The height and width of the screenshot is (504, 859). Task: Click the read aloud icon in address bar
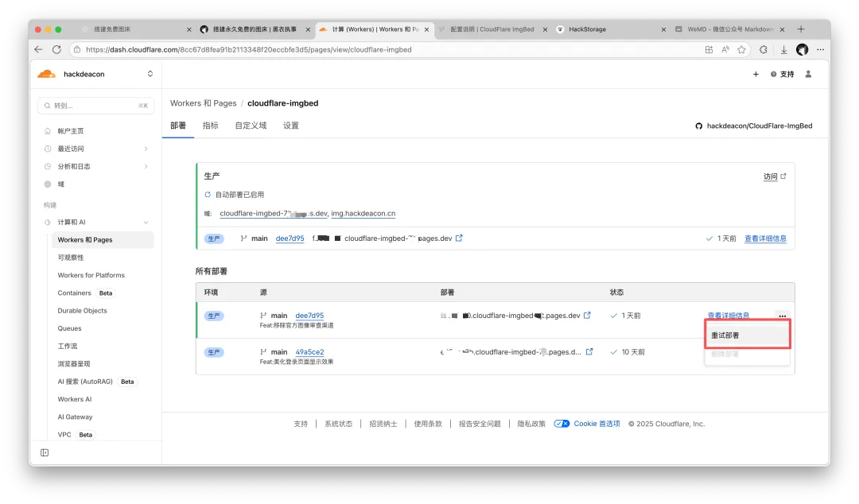coord(725,49)
